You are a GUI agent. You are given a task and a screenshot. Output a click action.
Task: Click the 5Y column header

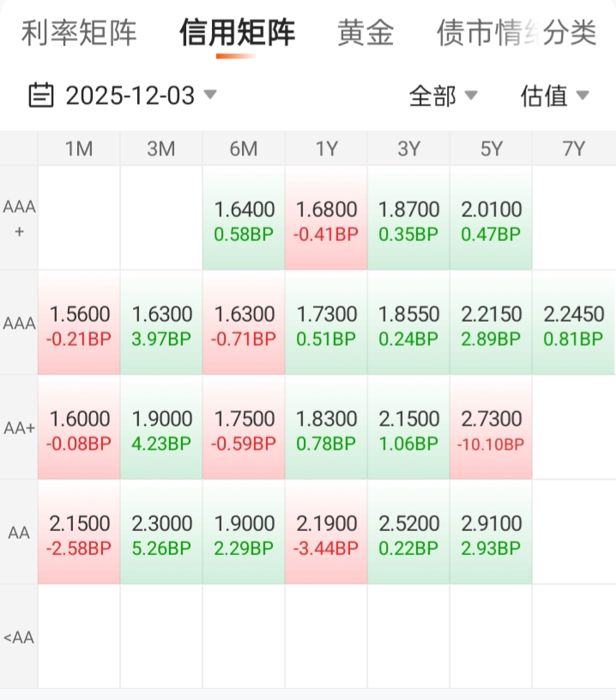pos(491,148)
